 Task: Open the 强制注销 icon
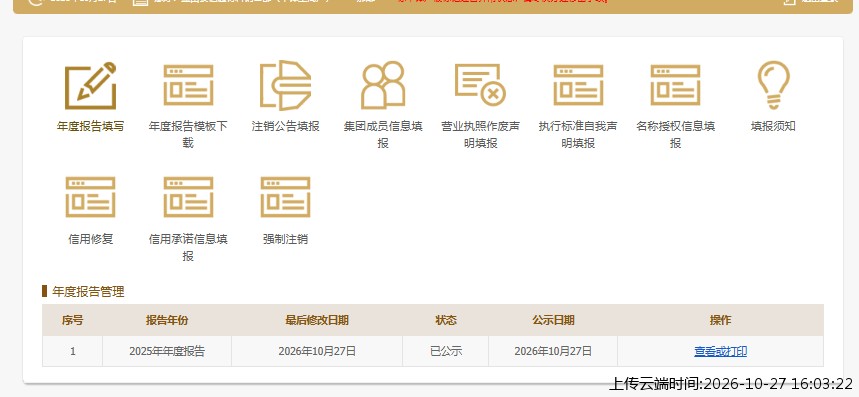[285, 197]
